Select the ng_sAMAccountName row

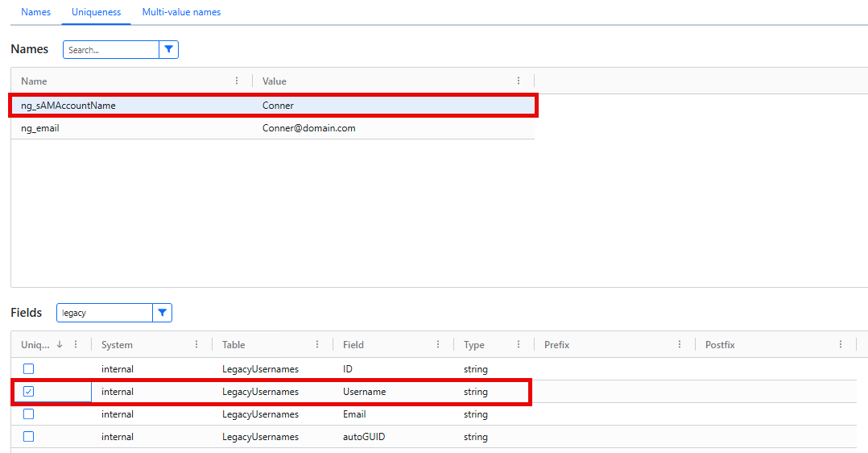273,106
